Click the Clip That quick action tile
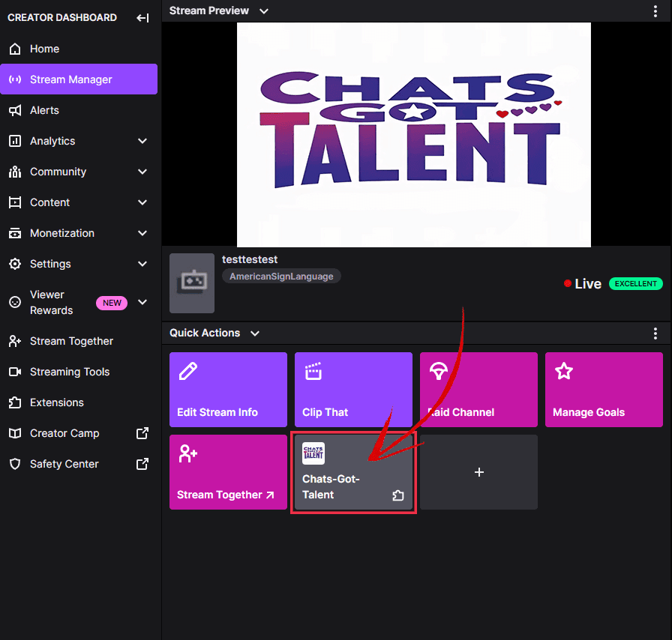 (x=353, y=390)
